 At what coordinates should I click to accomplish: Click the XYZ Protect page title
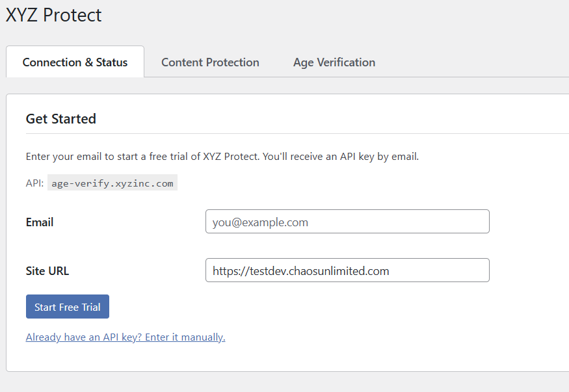click(53, 15)
